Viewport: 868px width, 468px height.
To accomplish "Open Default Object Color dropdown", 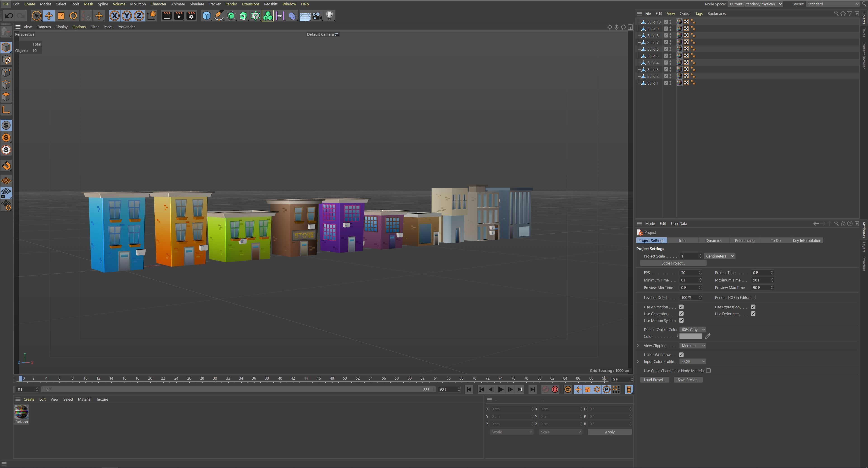I will tap(692, 329).
